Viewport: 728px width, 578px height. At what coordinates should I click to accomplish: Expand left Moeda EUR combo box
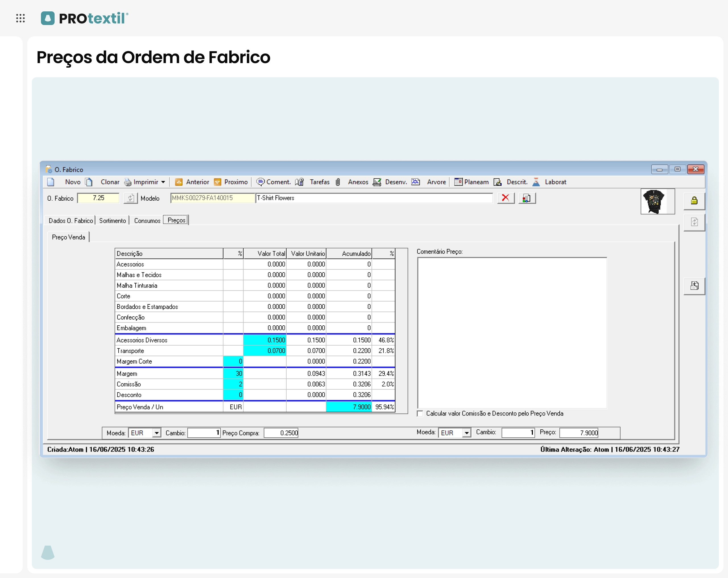coord(157,433)
